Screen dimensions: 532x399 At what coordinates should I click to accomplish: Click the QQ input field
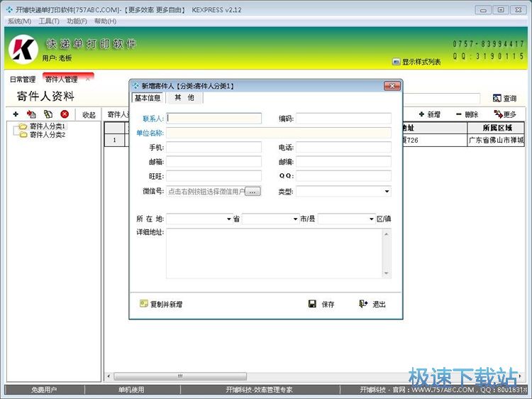click(343, 176)
